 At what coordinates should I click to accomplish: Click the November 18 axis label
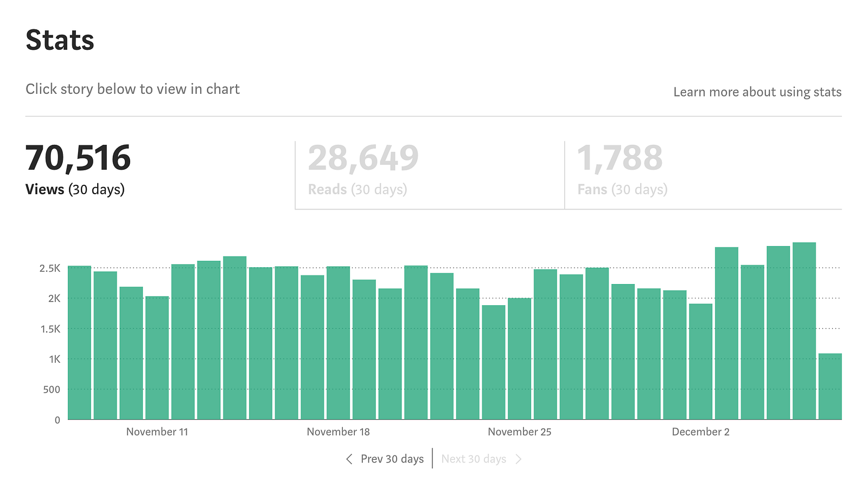coord(338,432)
